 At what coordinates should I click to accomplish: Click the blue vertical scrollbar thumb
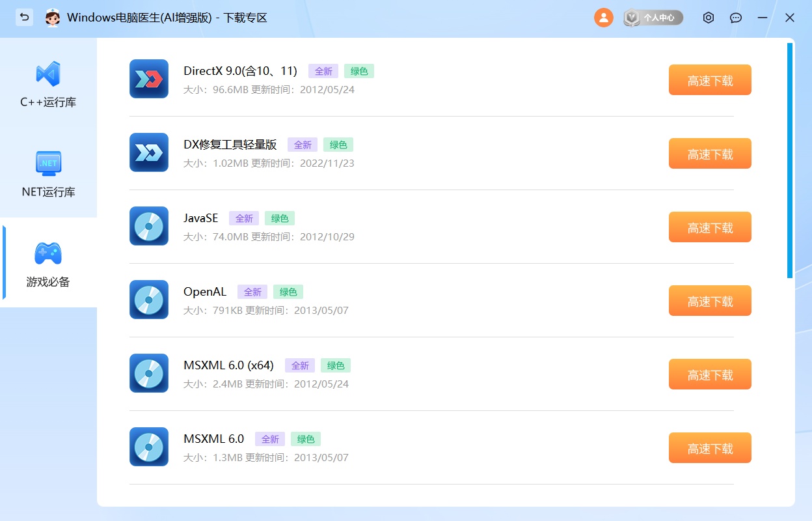790,160
